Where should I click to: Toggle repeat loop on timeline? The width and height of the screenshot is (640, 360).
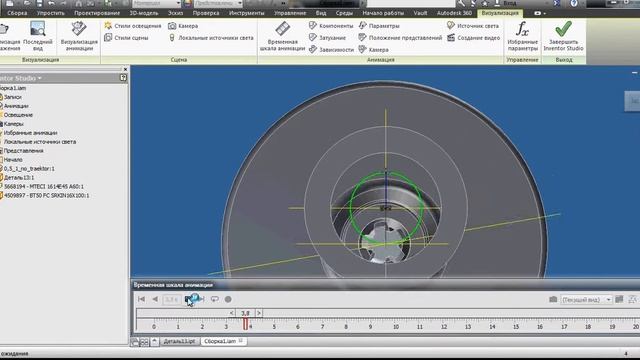[215, 299]
